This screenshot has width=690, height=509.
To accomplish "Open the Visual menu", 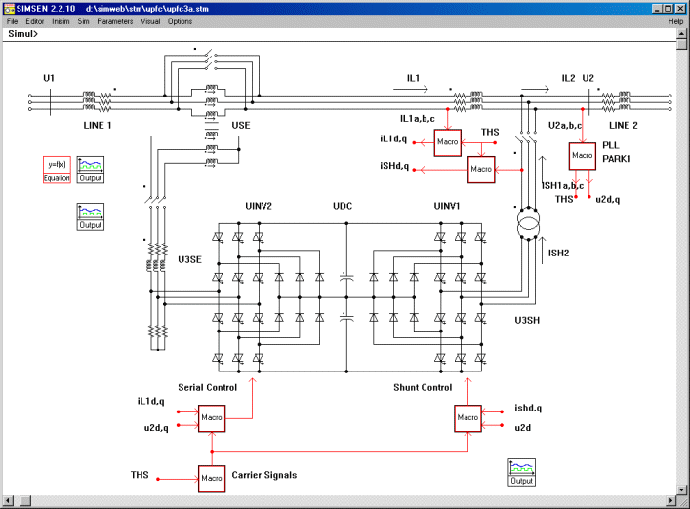I will [x=150, y=21].
